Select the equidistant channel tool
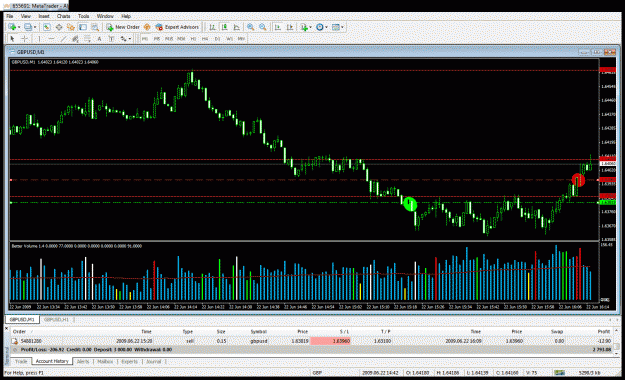Screen dimensions: 625x380 pos(75,39)
